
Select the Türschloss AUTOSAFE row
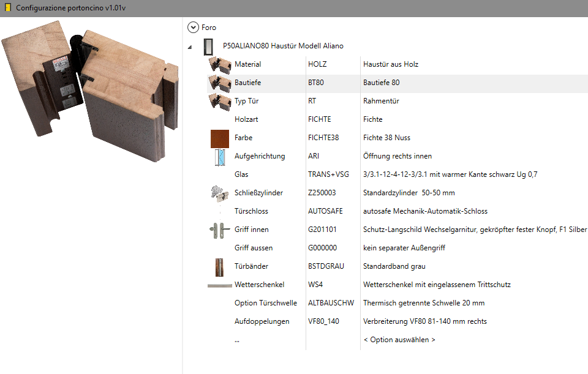[325, 211]
